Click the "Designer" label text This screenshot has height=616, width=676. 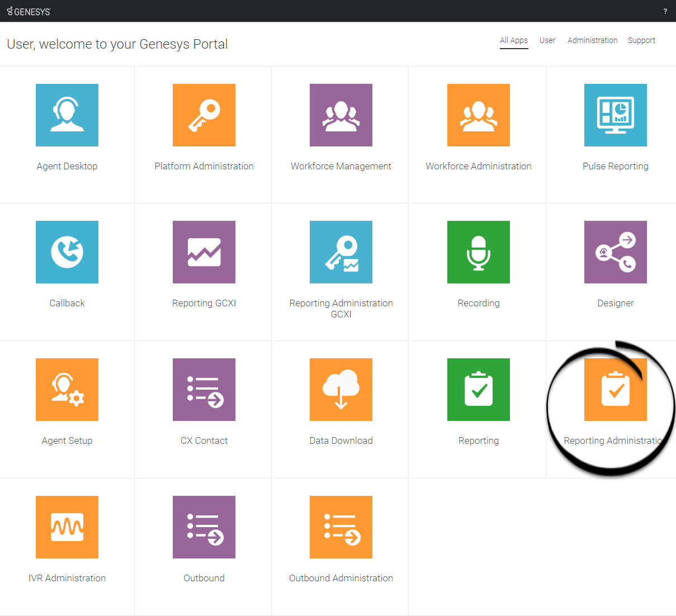click(616, 303)
